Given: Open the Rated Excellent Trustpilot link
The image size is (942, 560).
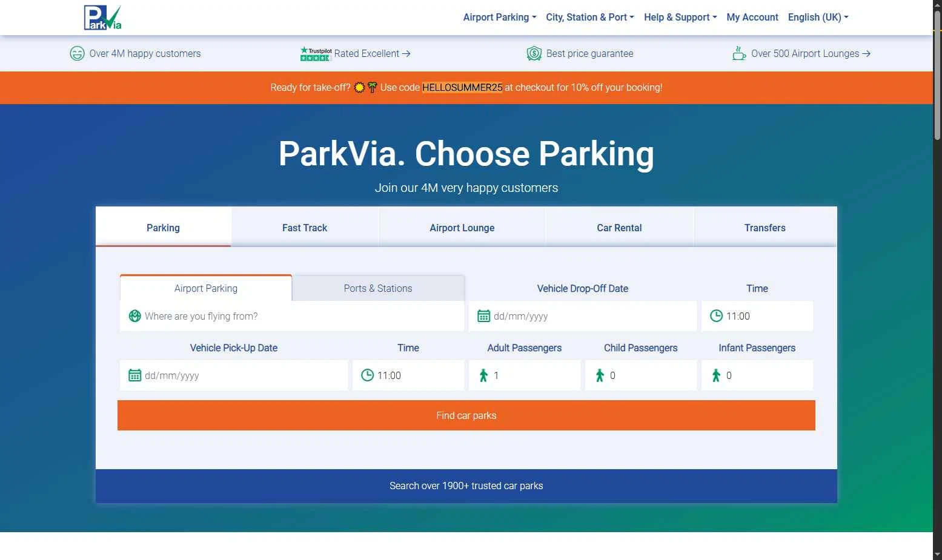Looking at the screenshot, I should point(373,53).
